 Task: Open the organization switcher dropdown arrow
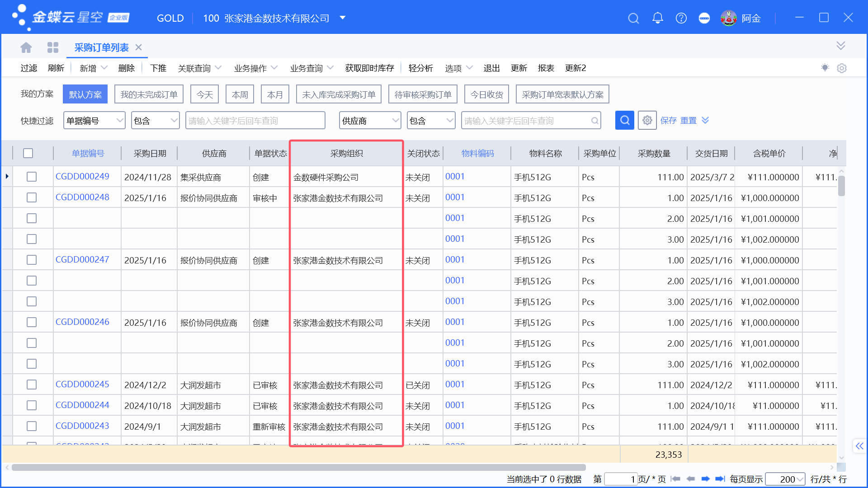click(x=343, y=18)
